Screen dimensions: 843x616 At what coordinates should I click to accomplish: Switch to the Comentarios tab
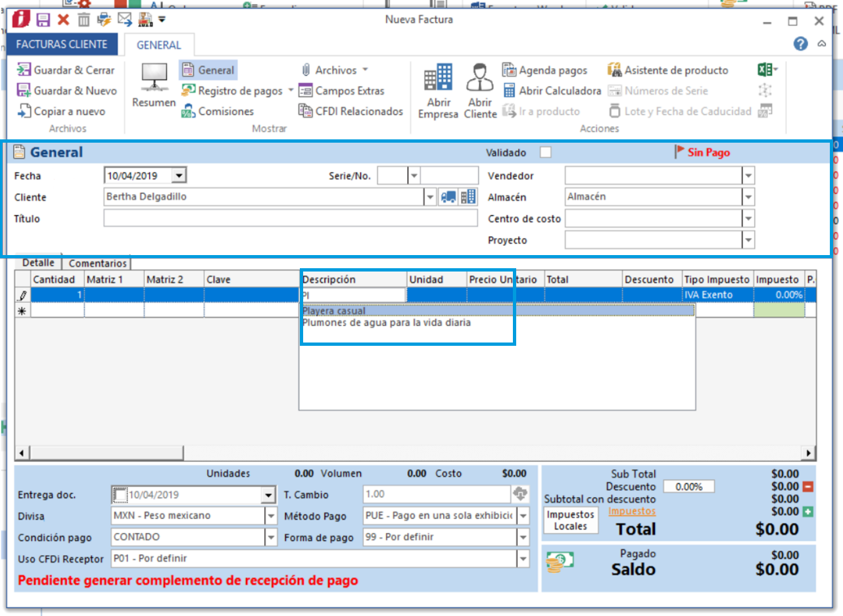(x=97, y=263)
